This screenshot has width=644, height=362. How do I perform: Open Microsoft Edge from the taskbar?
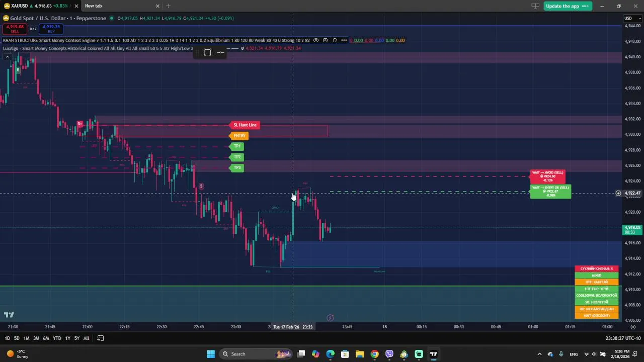(x=330, y=354)
